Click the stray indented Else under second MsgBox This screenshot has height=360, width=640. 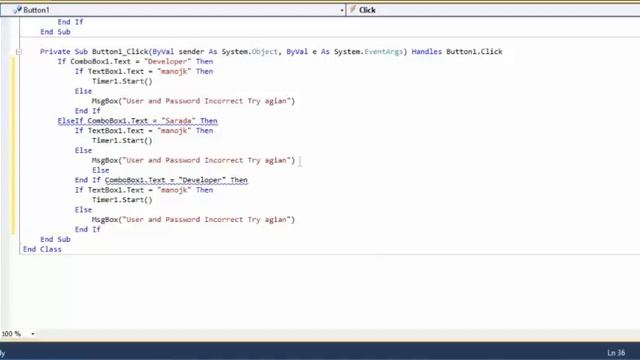tap(100, 170)
